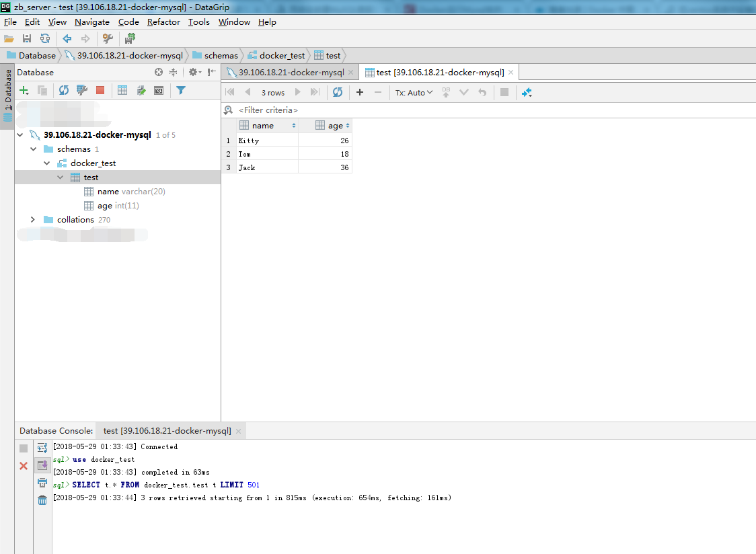Open data source properties wrench in Database panel
The width and height of the screenshot is (756, 554).
click(82, 90)
